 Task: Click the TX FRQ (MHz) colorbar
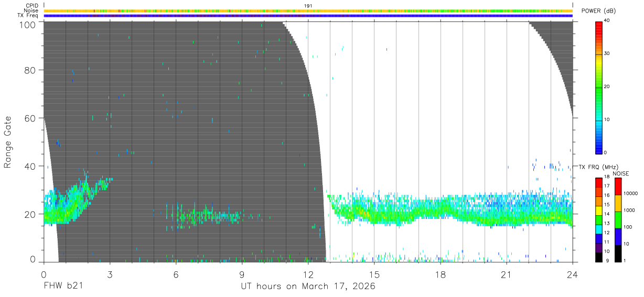599,219
